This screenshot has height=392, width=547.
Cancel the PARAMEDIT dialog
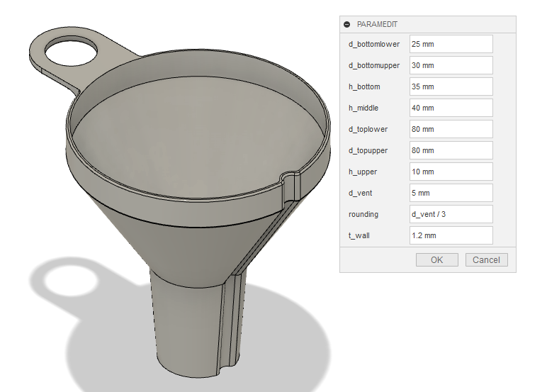[x=486, y=260]
